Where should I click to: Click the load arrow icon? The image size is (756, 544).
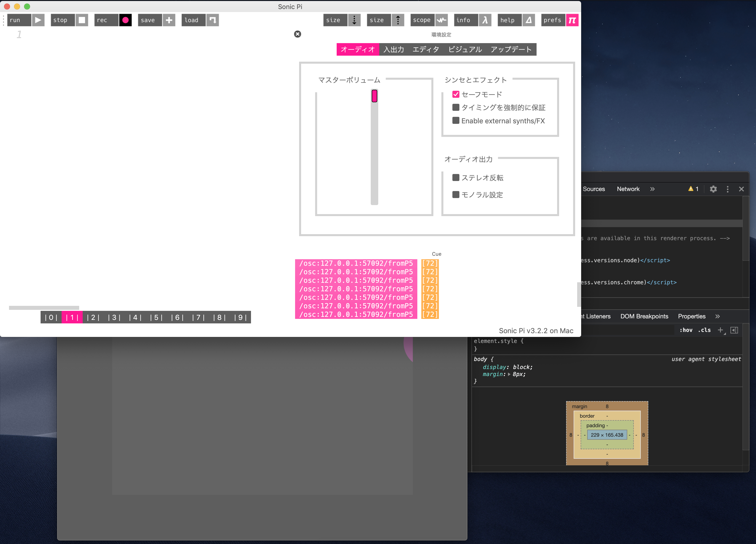click(212, 20)
